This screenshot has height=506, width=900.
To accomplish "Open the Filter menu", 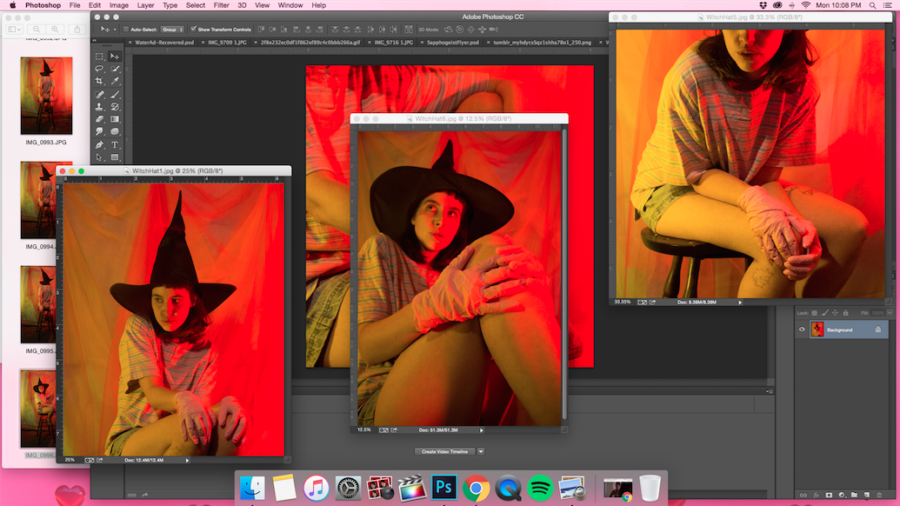I will (221, 5).
